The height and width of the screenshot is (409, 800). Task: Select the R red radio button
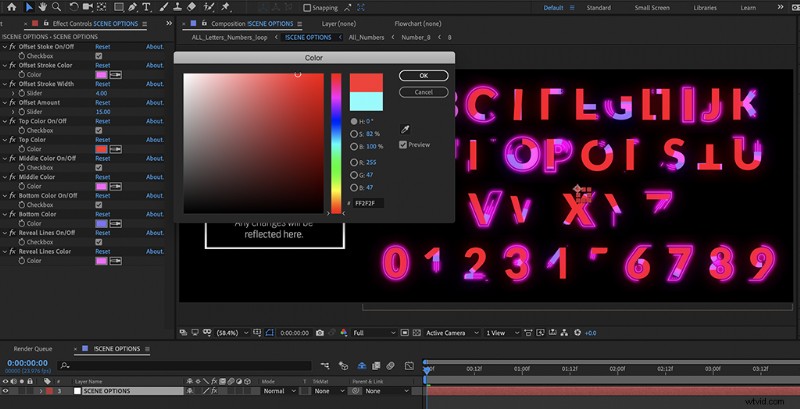pyautogui.click(x=354, y=162)
